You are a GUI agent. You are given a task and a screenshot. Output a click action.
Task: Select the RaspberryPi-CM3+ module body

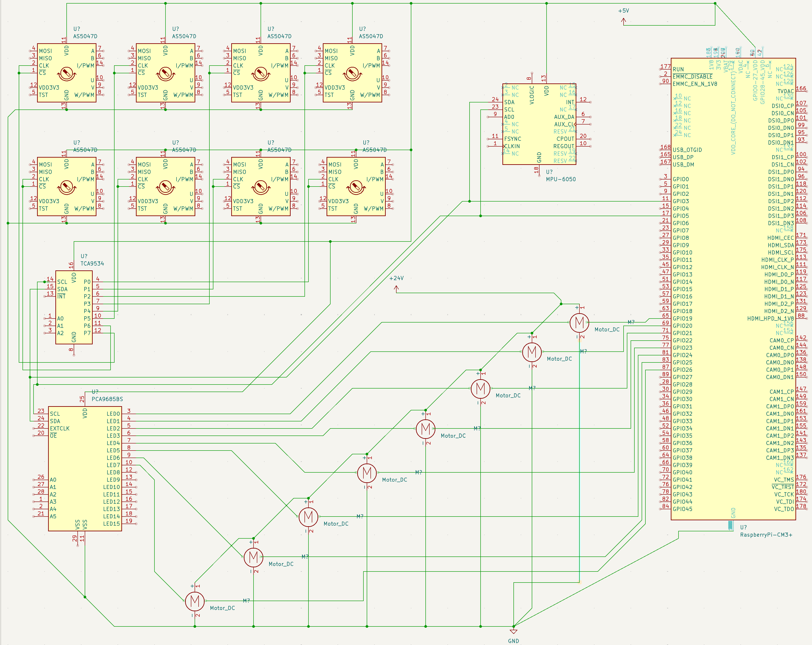coord(733,289)
